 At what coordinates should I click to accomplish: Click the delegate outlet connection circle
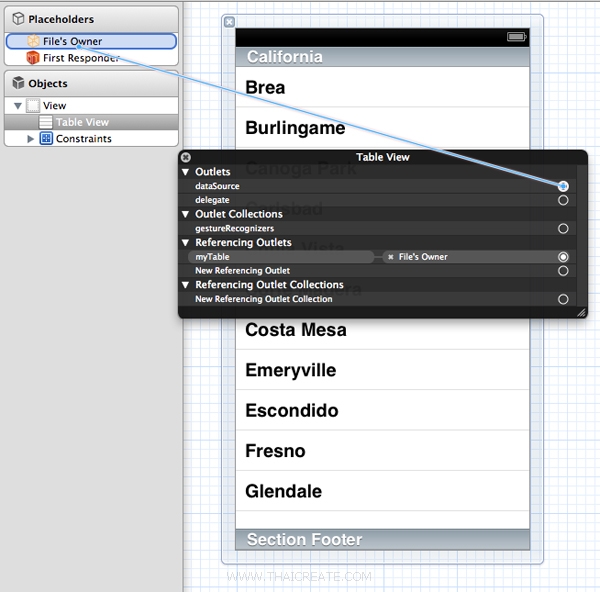[563, 200]
